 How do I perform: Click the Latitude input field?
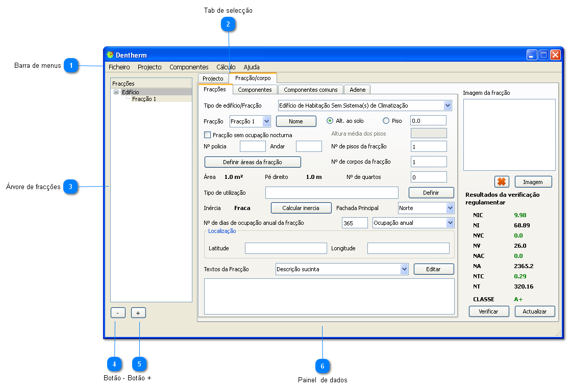click(x=286, y=248)
